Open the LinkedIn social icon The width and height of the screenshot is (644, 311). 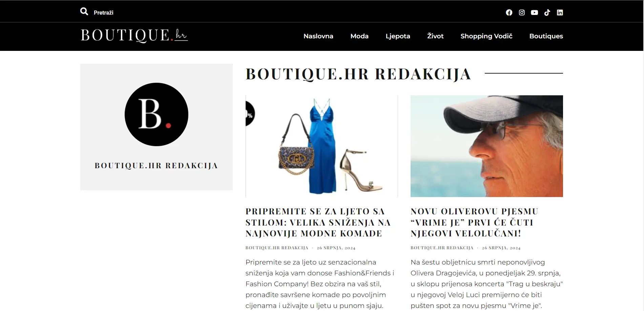tap(560, 13)
